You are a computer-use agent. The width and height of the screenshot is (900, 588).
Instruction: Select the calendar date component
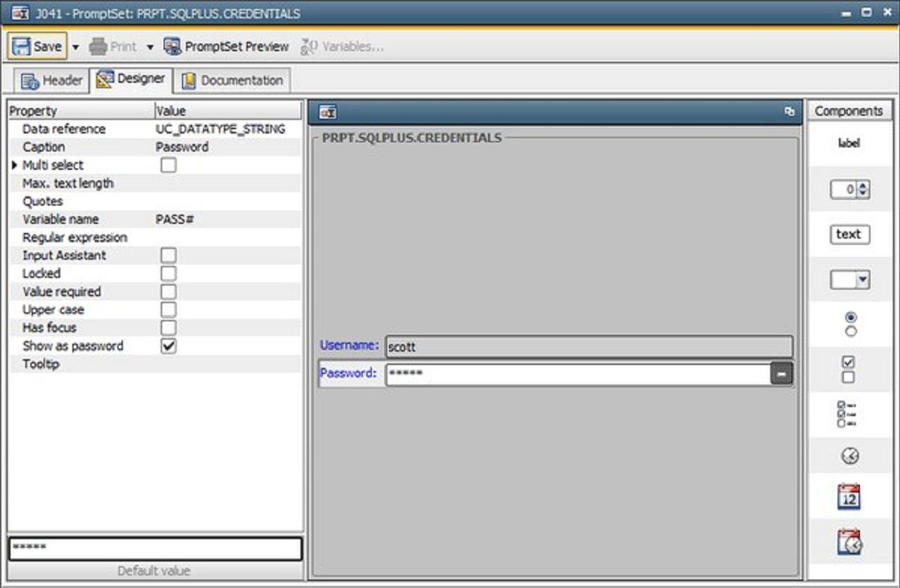(849, 497)
